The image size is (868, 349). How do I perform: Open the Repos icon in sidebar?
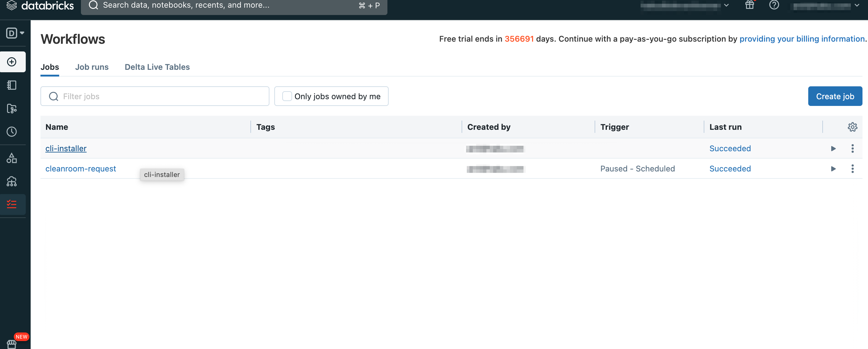[12, 108]
